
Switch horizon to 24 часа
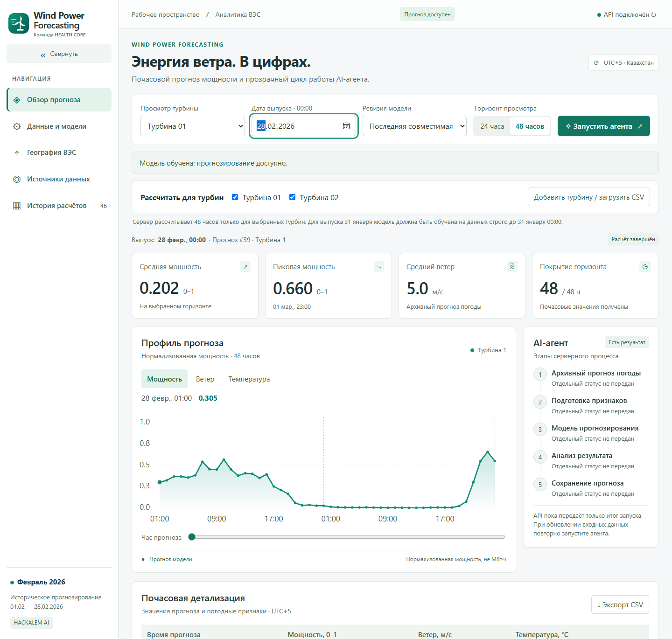coord(492,126)
